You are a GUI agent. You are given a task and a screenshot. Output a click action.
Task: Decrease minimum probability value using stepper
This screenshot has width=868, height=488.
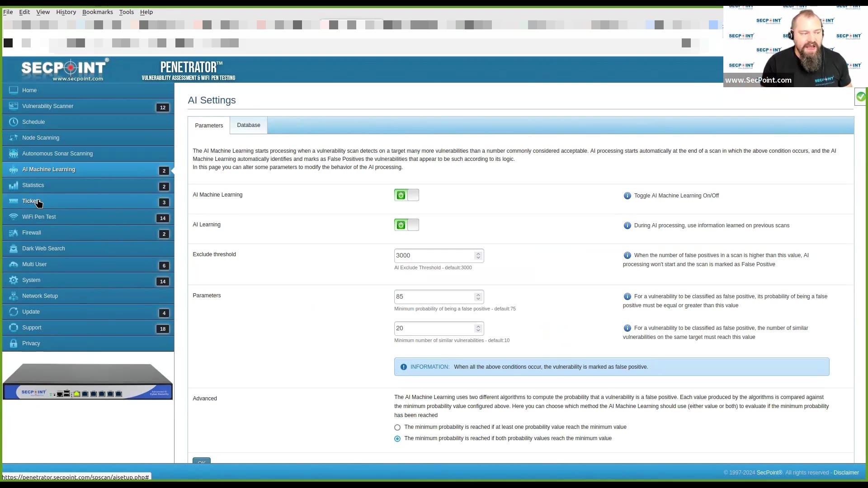pyautogui.click(x=478, y=299)
